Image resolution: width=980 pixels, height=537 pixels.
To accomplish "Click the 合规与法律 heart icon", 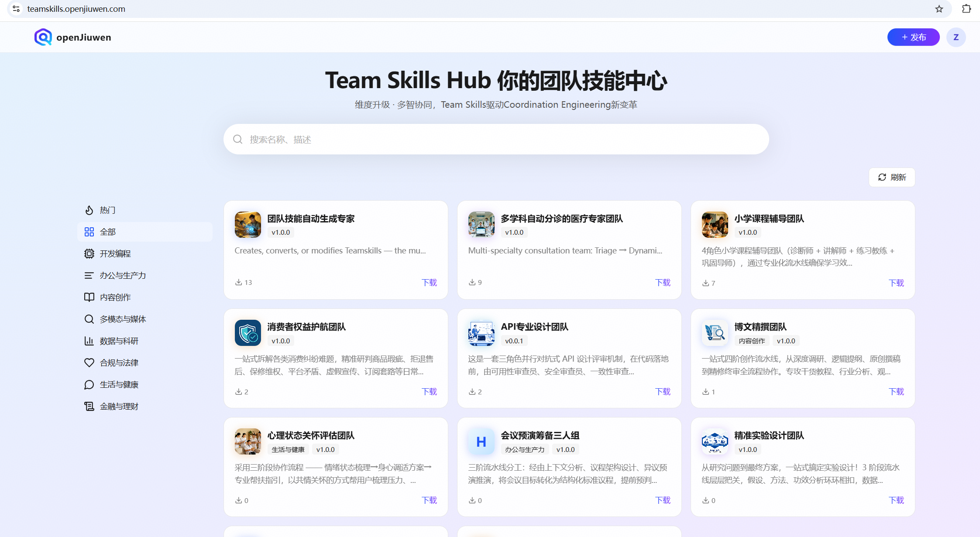I will click(89, 363).
